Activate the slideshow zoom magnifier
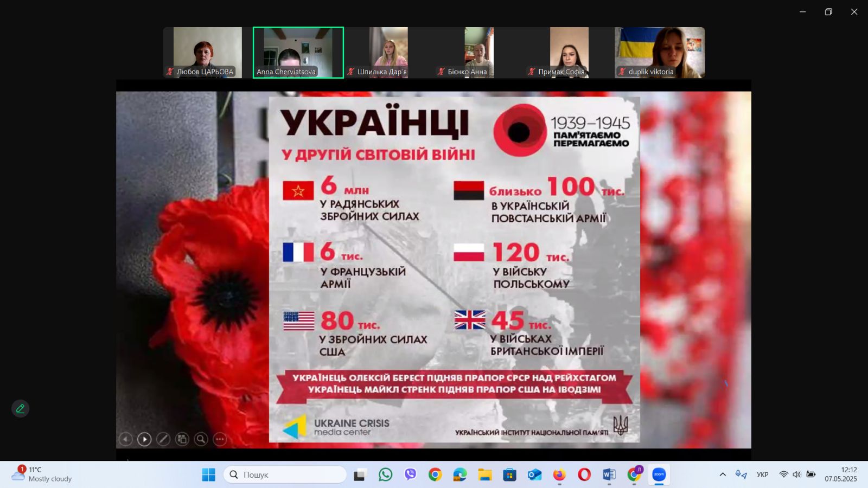 coord(201,439)
